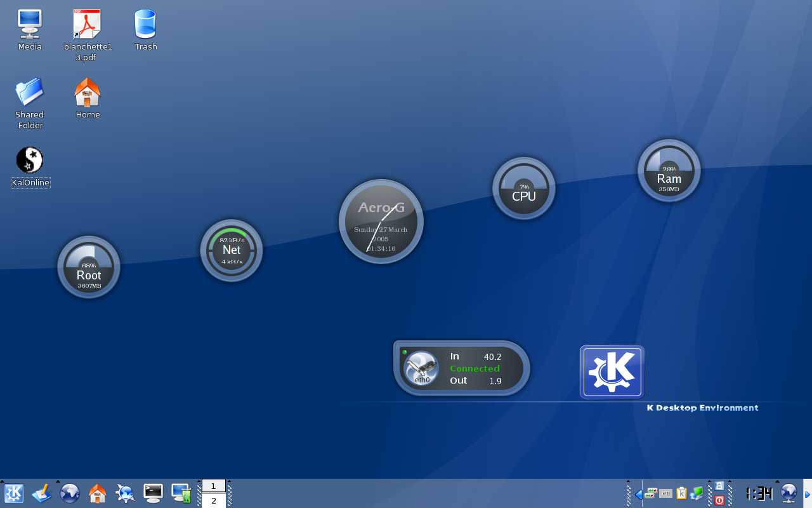
Task: Click the green display tray icon
Action: [697, 493]
